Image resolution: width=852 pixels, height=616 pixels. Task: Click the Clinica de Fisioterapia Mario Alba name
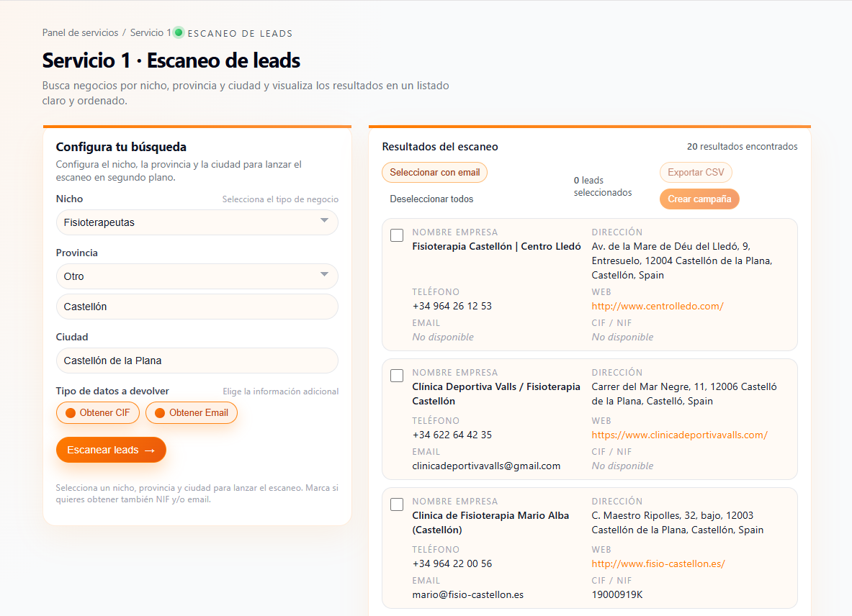pos(490,522)
